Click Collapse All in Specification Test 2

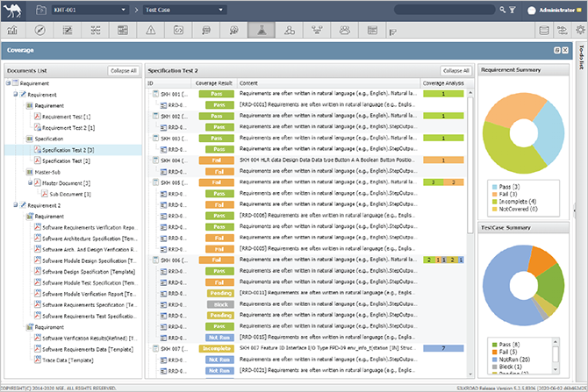(455, 70)
